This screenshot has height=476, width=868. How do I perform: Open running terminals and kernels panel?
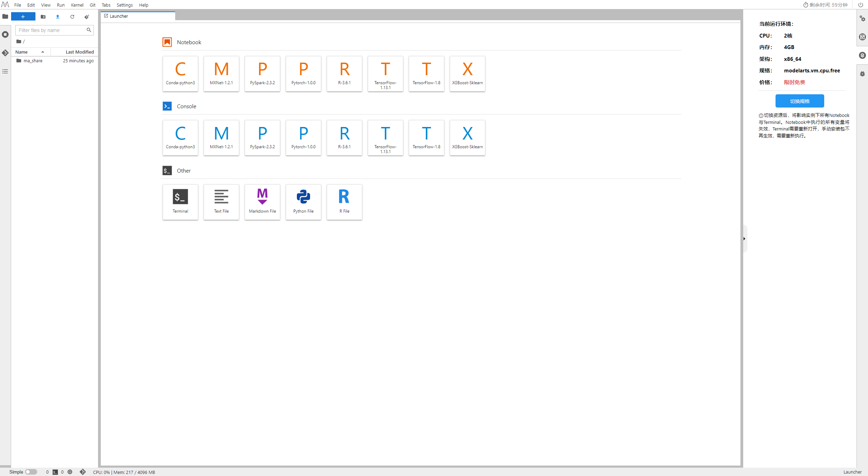tap(5, 34)
